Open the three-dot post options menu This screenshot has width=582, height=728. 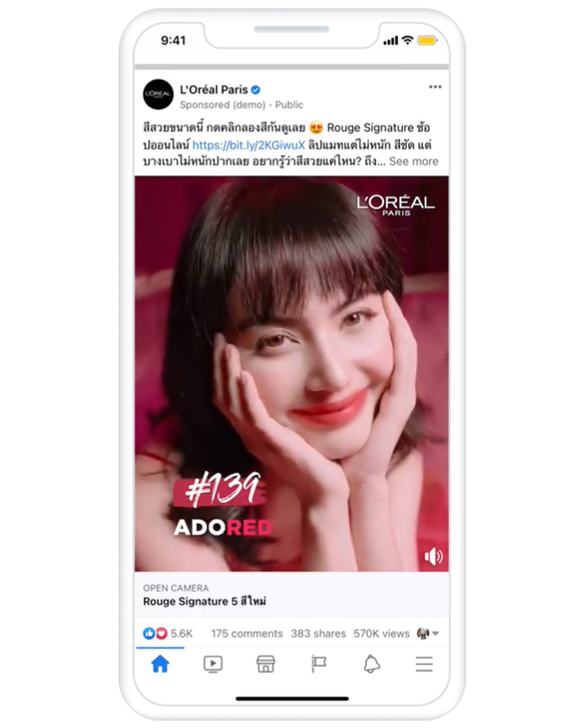tap(435, 87)
